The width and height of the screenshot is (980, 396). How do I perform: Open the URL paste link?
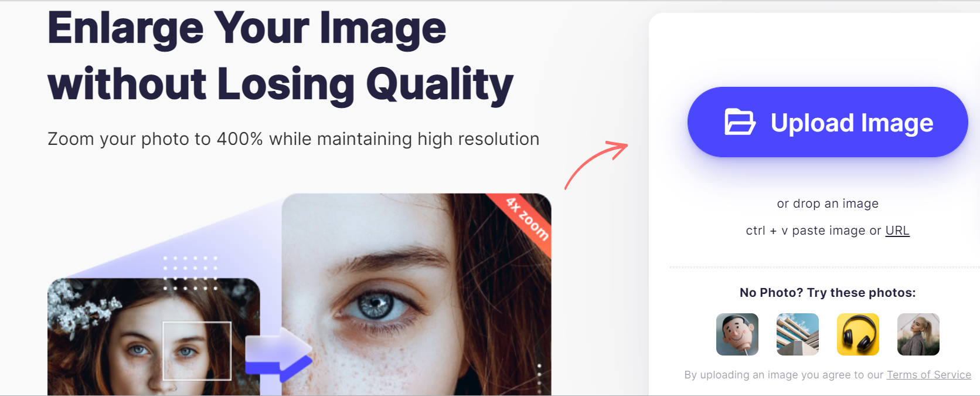coord(897,231)
